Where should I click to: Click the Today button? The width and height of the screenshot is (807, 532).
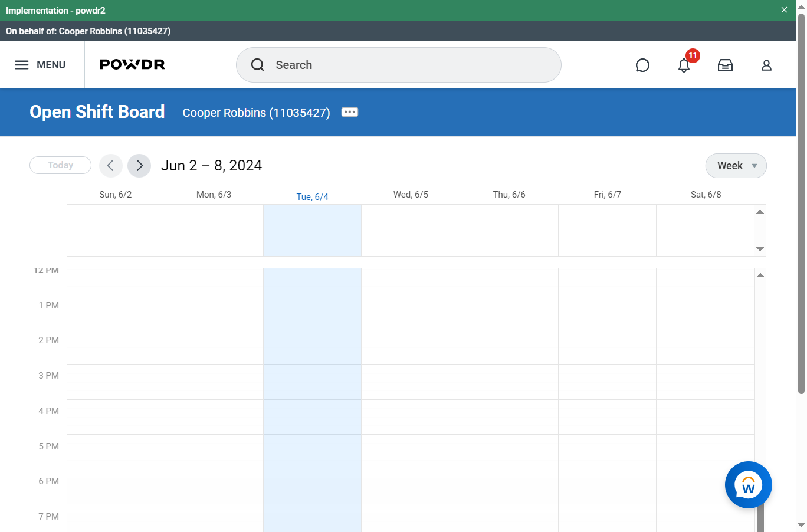pyautogui.click(x=60, y=165)
